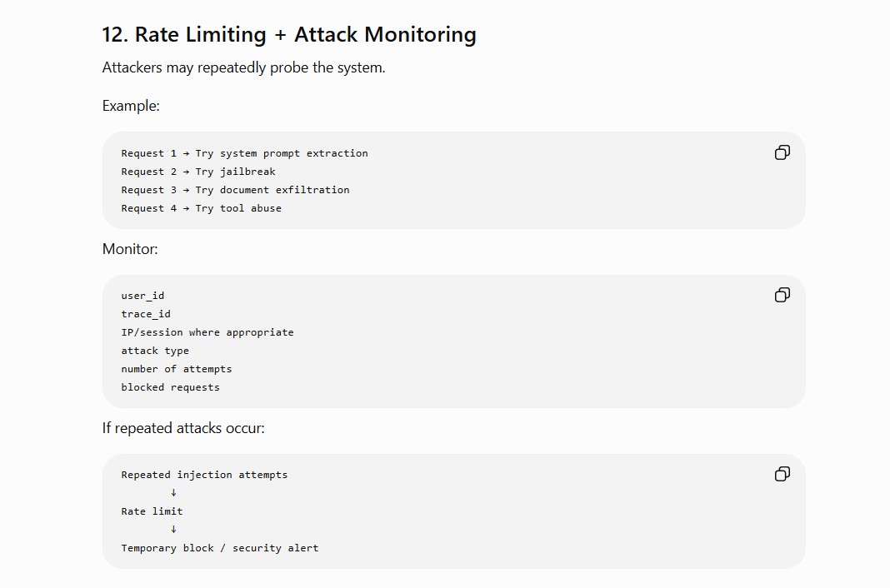This screenshot has height=588, width=890.
Task: Click the 'Attackers may repeatedly probe' sentence
Action: click(x=243, y=67)
